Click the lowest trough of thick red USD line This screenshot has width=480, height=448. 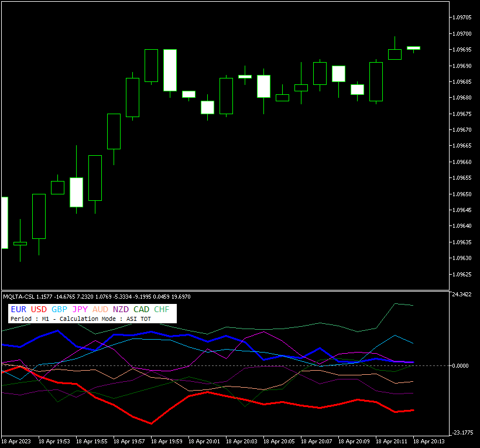point(152,423)
